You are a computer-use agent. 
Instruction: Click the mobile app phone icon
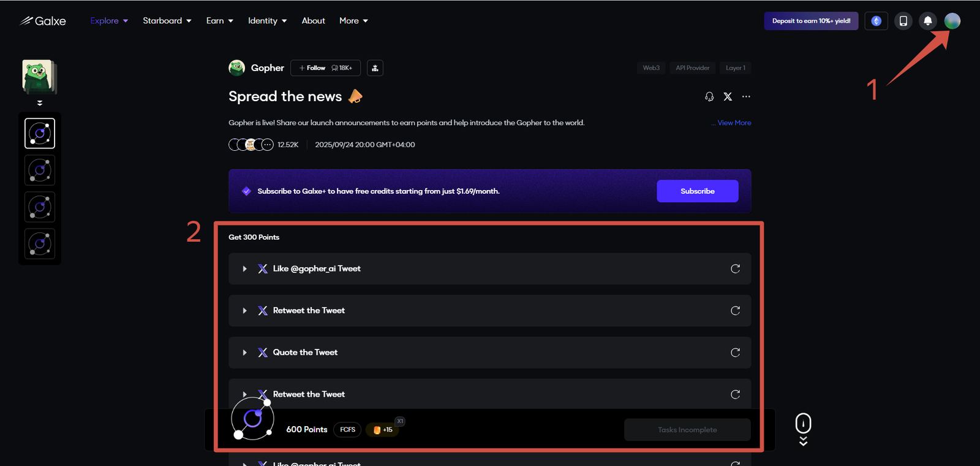(903, 21)
